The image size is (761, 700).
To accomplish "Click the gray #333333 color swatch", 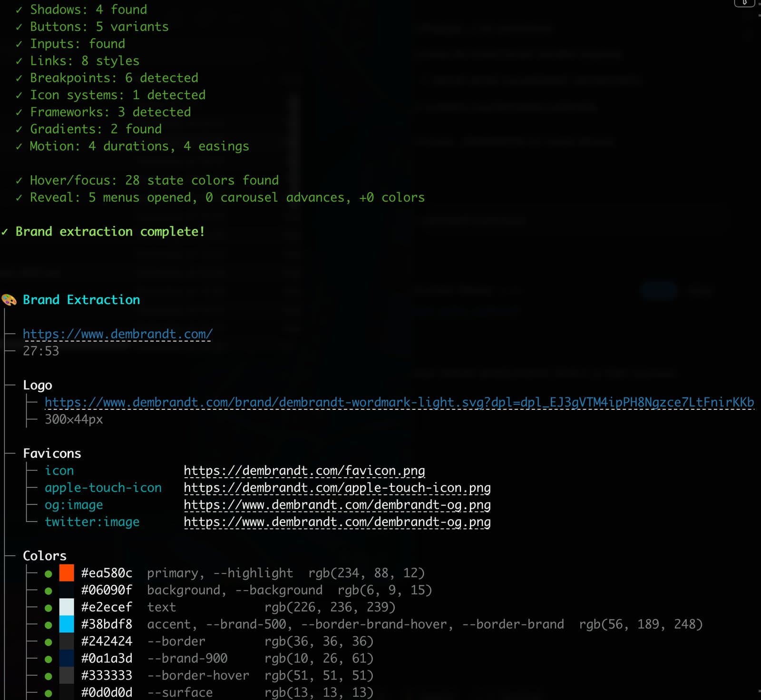I will click(x=67, y=675).
